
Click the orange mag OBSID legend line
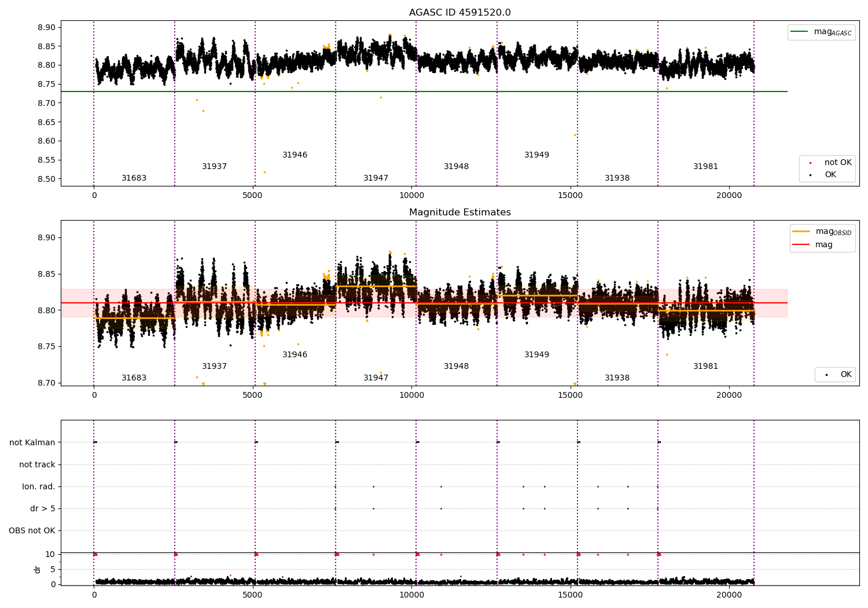[801, 232]
